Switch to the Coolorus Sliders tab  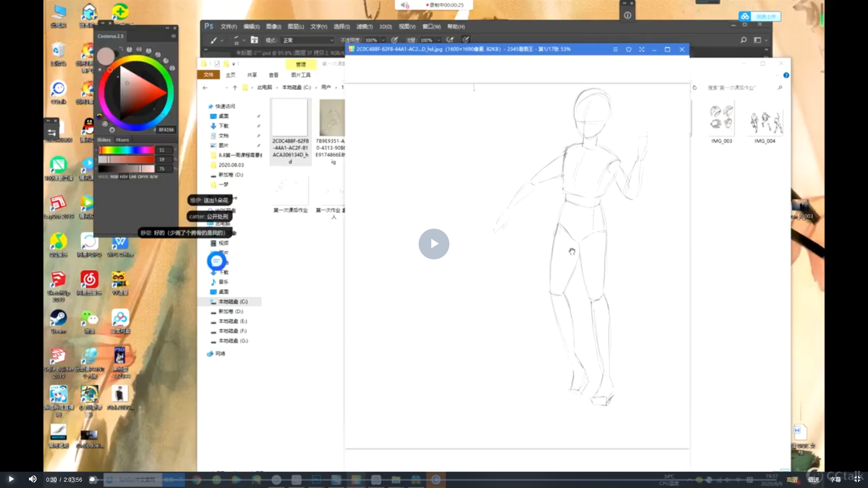pyautogui.click(x=104, y=140)
